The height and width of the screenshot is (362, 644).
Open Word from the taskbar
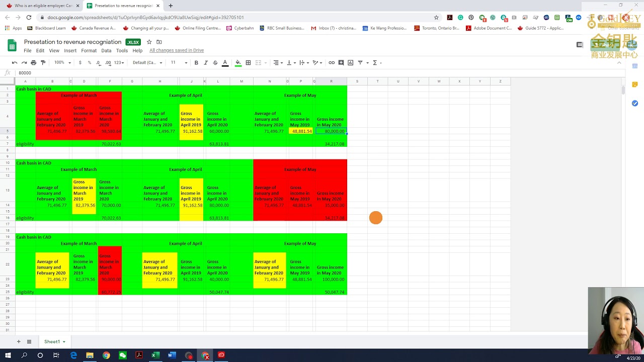click(x=172, y=355)
